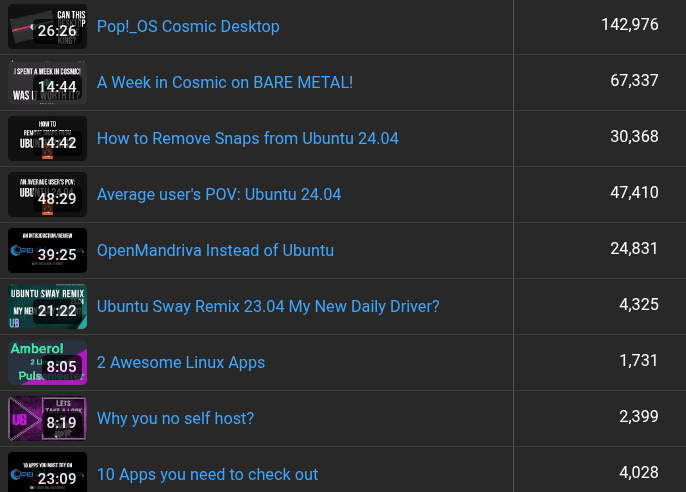The height and width of the screenshot is (492, 686).
Task: Click the 26:26 duration video thumbnail
Action: [x=47, y=26]
